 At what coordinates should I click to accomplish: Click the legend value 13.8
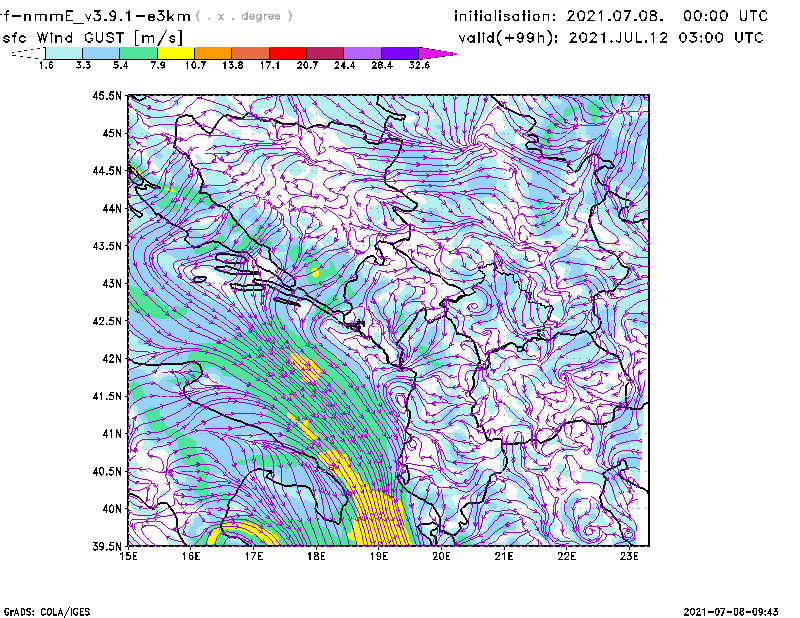232,65
